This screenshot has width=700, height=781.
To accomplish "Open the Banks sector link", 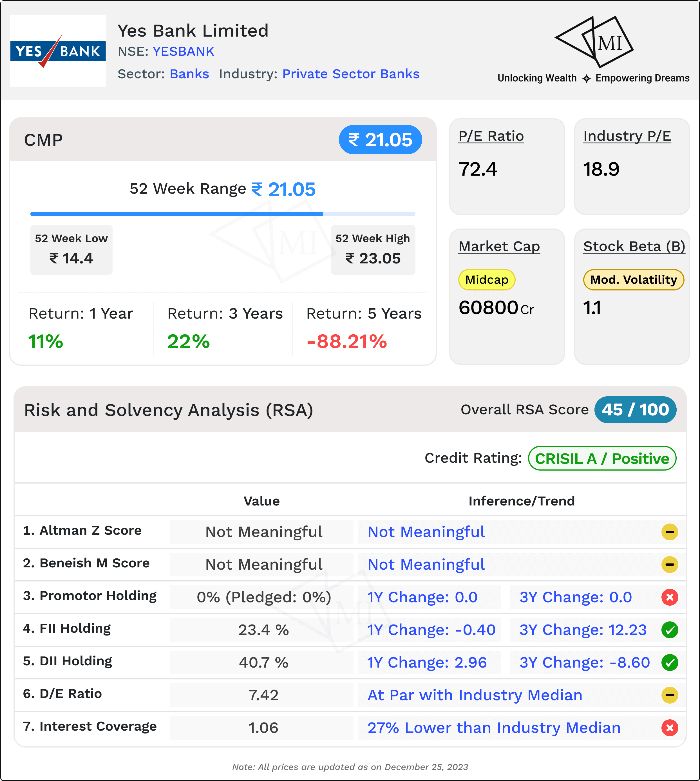I will click(x=189, y=73).
